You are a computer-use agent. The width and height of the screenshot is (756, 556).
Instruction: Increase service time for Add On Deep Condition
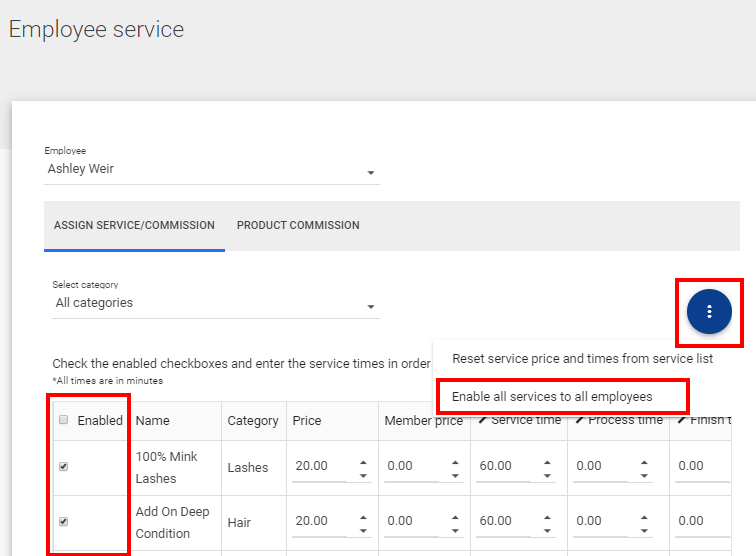(x=546, y=516)
